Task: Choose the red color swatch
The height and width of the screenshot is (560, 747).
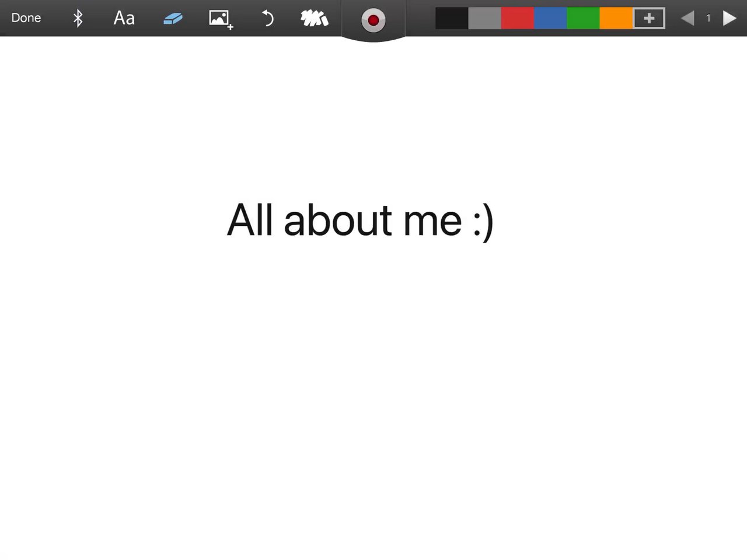Action: (517, 18)
